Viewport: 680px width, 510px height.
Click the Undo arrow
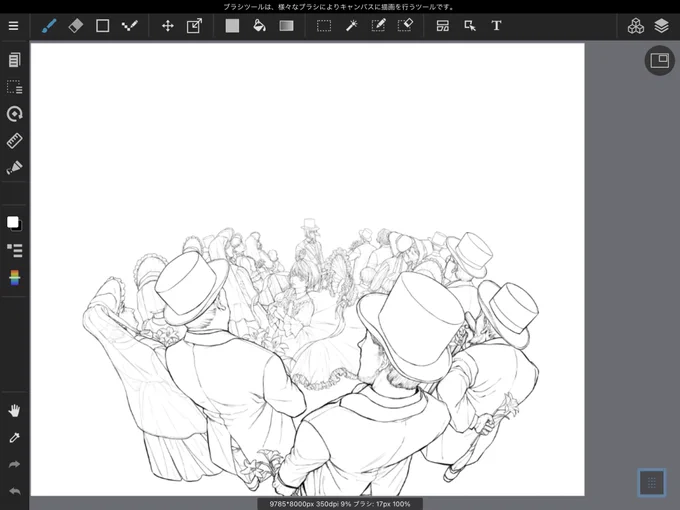pos(14,491)
